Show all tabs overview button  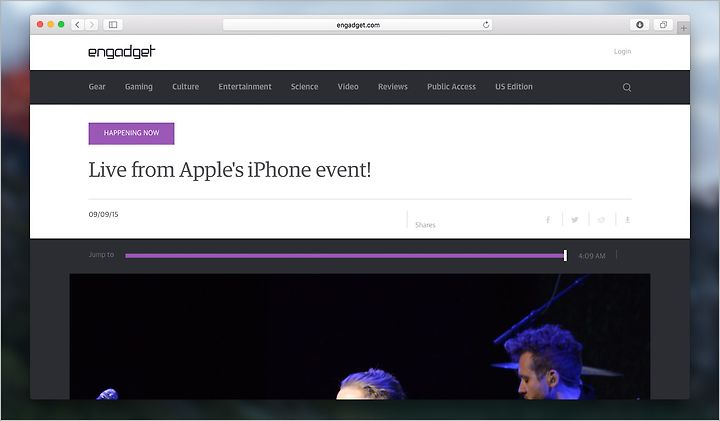click(664, 25)
